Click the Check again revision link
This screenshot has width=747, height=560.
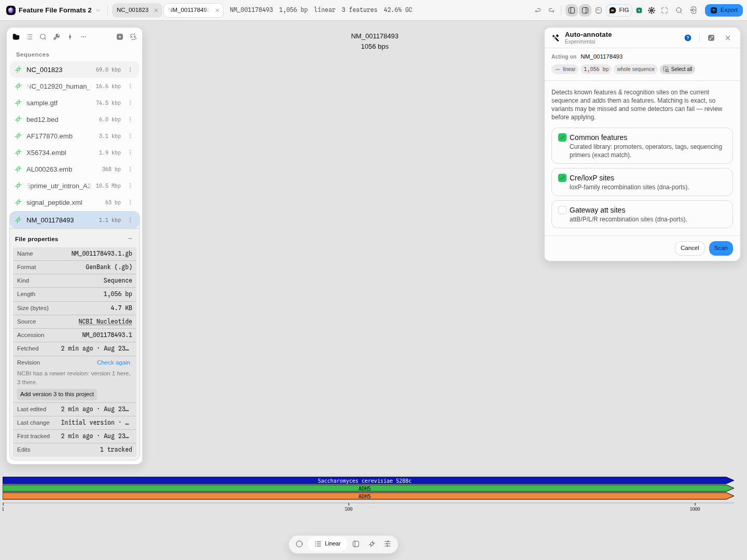[x=114, y=362]
